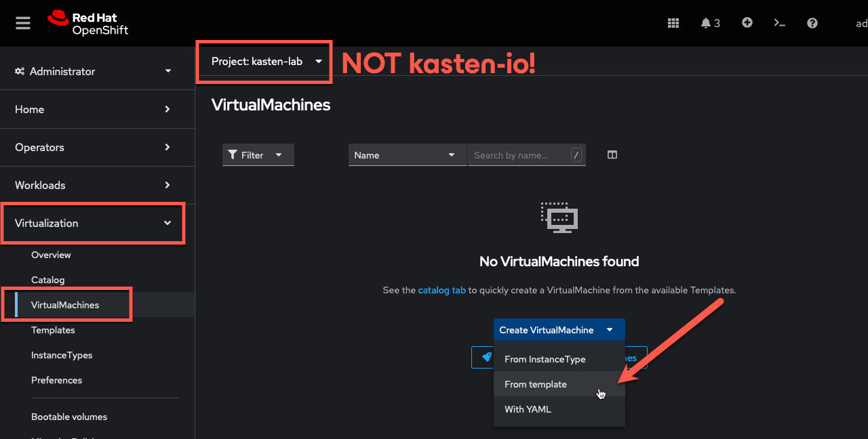Open the Project: kasten-lab selector

[266, 62]
